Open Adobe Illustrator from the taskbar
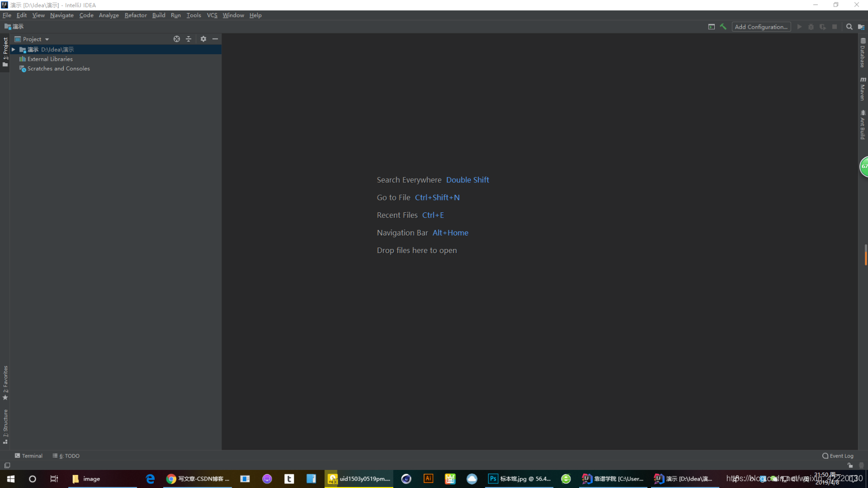Viewport: 868px width, 488px height. (428, 479)
